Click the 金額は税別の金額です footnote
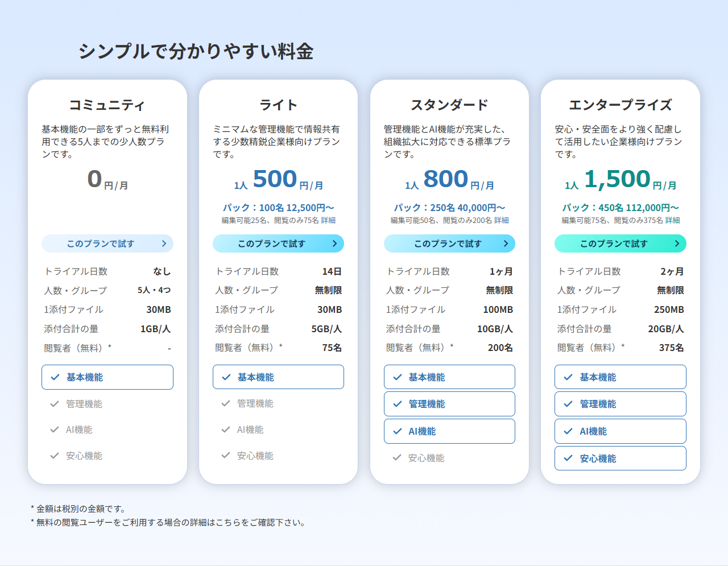The height and width of the screenshot is (566, 728). pos(78,509)
